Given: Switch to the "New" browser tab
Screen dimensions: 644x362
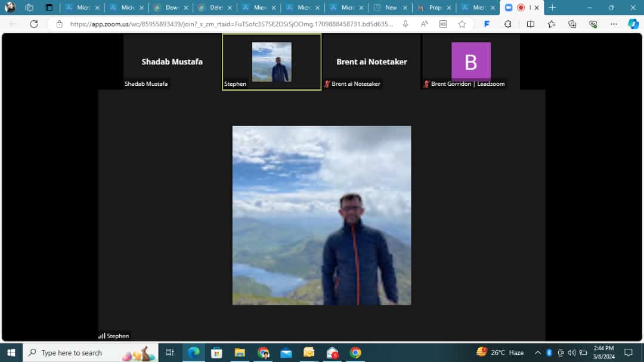Looking at the screenshot, I should (x=390, y=7).
